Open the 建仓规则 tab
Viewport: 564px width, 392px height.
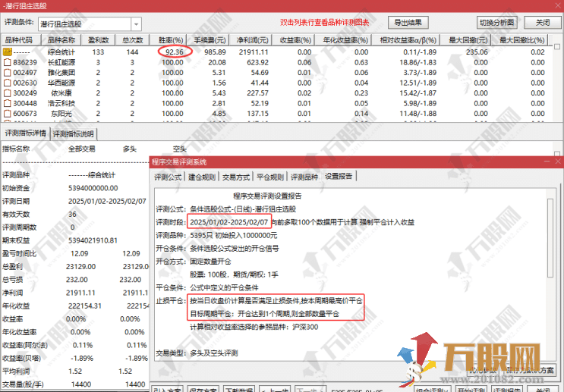point(202,177)
